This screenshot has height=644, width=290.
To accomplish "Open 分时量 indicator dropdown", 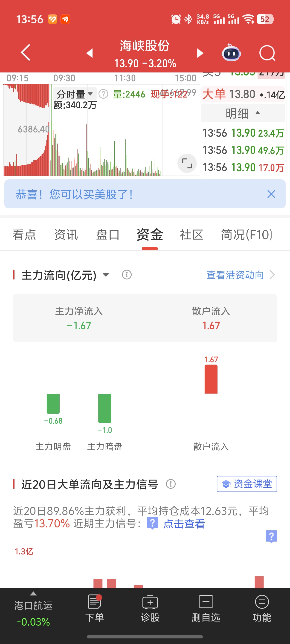I will click(x=75, y=94).
